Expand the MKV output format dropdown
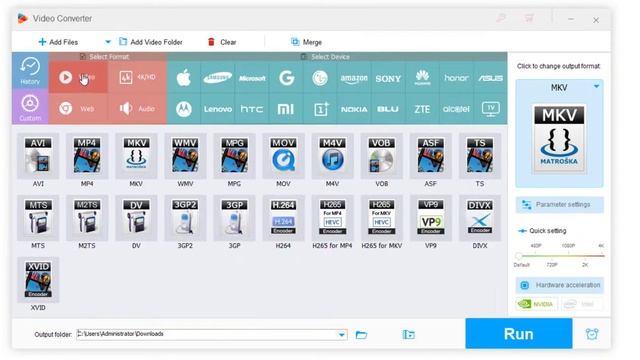640x360 pixels. (x=596, y=87)
